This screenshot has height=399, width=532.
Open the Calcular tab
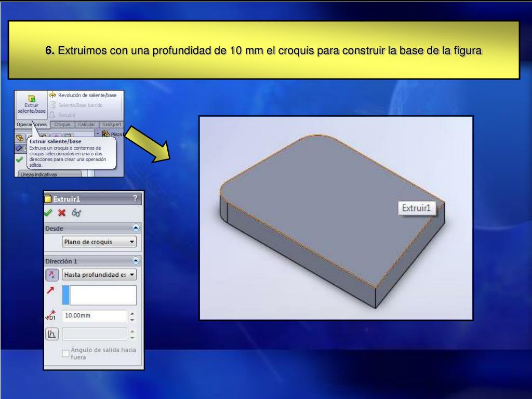point(87,125)
